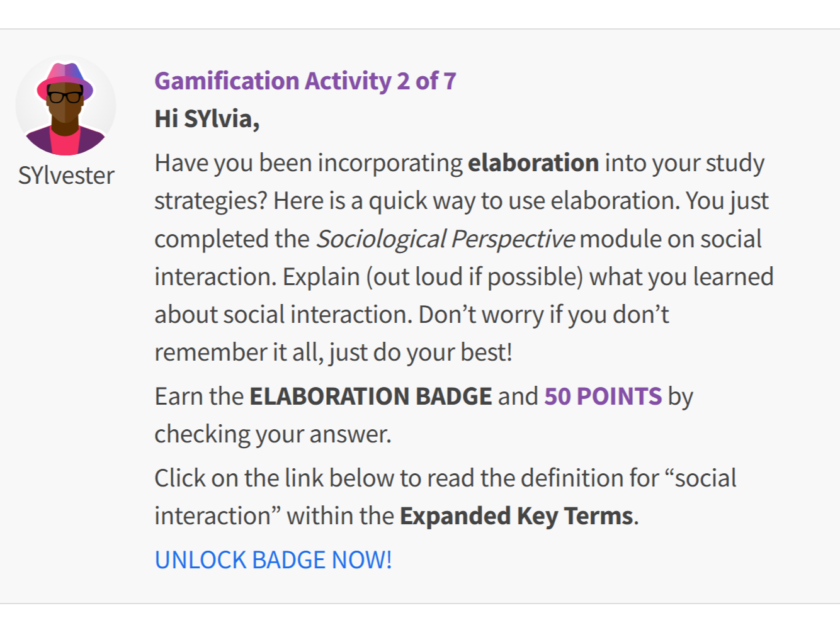
Task: Click the phrase Explain (out loud if possible)
Action: click(x=433, y=276)
